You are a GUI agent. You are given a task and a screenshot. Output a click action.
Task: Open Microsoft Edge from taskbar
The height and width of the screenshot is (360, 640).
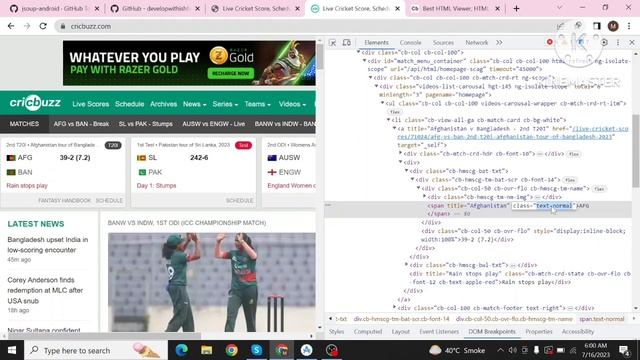pyautogui.click(x=181, y=350)
